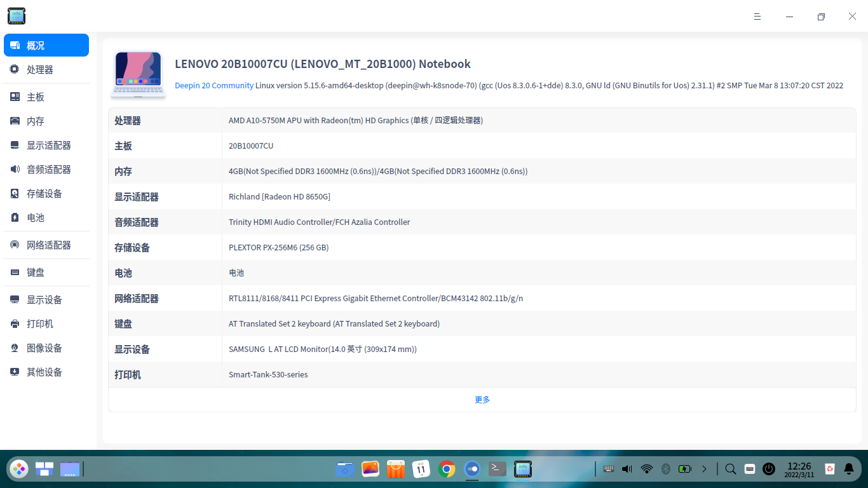Click the Richland [Radeon HD 8650G] value
This screenshot has width=868, height=488.
(280, 196)
